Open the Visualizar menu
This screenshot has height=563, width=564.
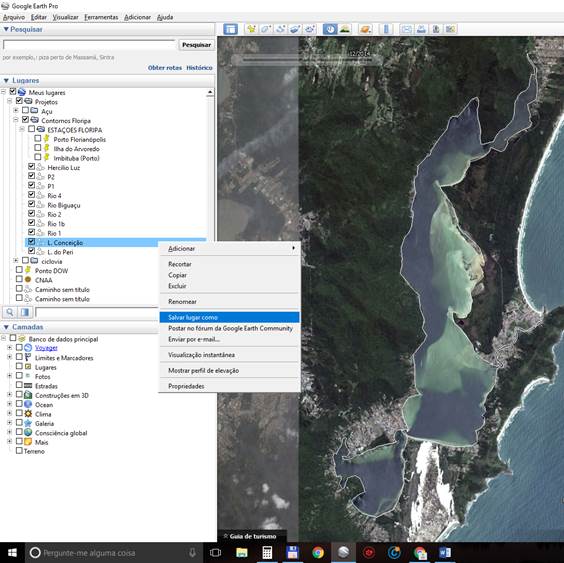[65, 17]
